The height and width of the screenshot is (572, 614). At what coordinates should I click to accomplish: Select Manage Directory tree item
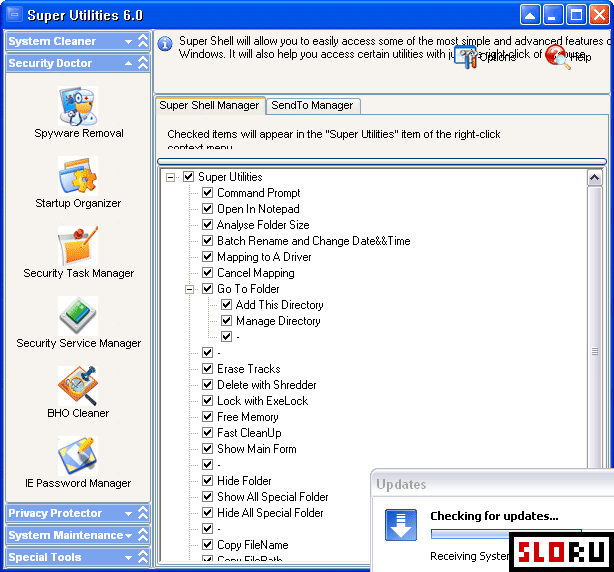(x=278, y=321)
